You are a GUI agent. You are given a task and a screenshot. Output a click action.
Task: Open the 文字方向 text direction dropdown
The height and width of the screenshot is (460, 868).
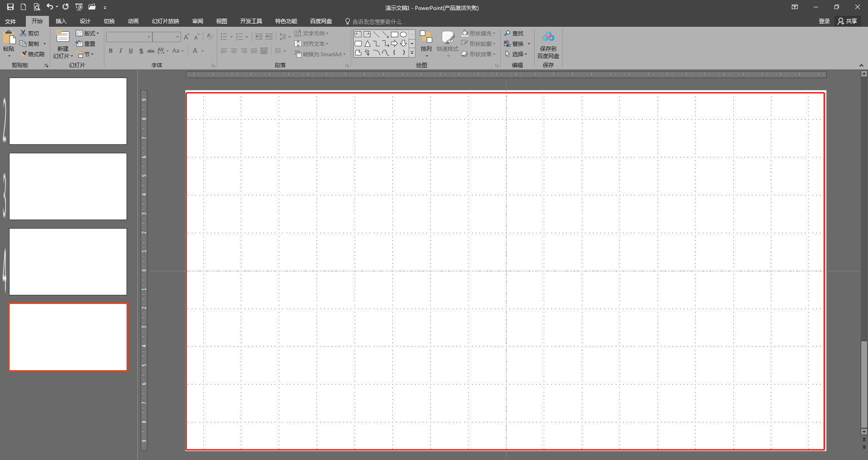coord(312,34)
